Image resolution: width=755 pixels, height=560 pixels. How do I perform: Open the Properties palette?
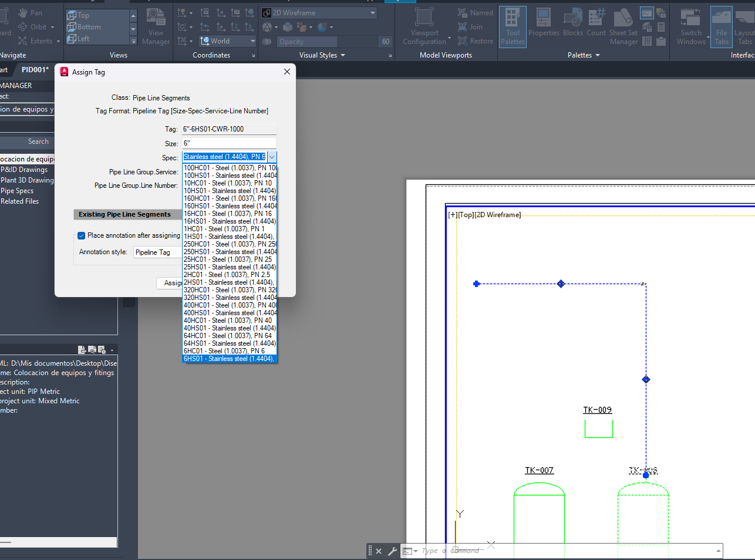544,23
